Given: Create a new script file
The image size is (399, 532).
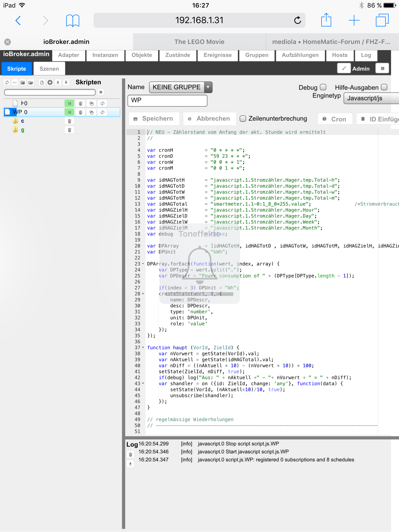Looking at the screenshot, I should click(x=42, y=83).
